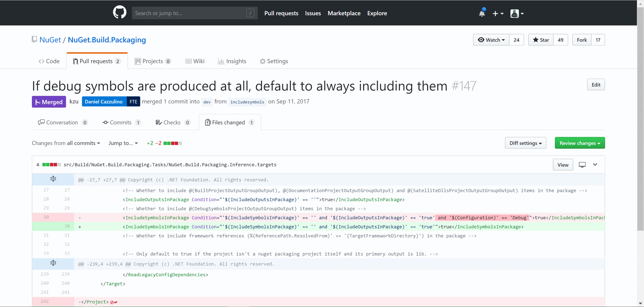This screenshot has height=307, width=644.
Task: View the 24 watchers count
Action: pyautogui.click(x=516, y=40)
